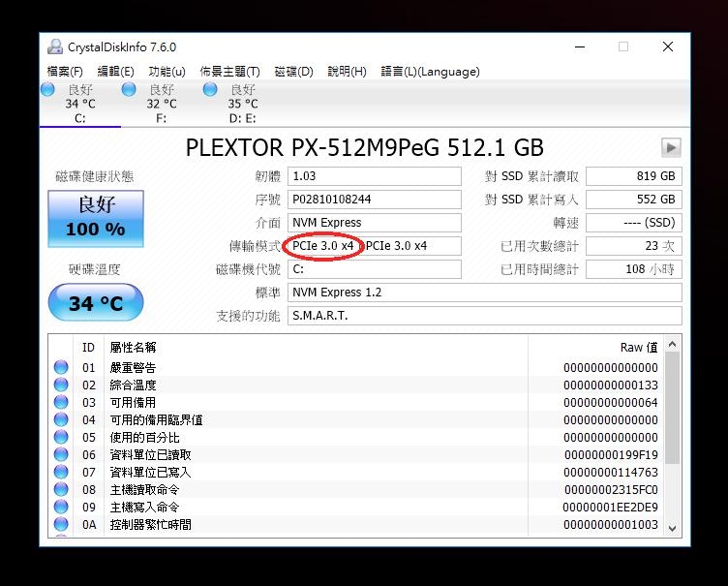This screenshot has height=586, width=728.
Task: Click status icon for attribute 09 主機寫入命令
Action: point(61,507)
